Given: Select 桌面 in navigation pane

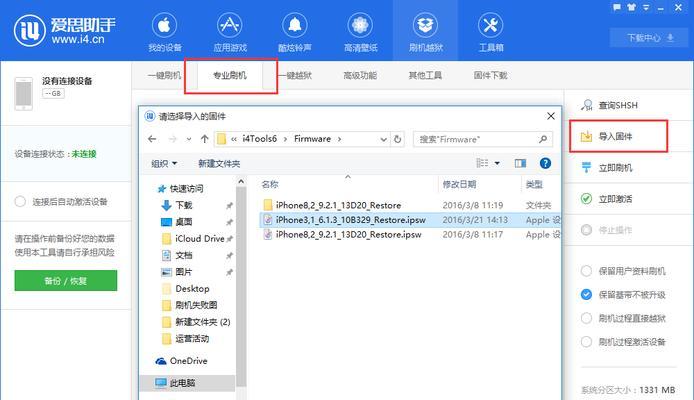Looking at the screenshot, I should tap(177, 222).
